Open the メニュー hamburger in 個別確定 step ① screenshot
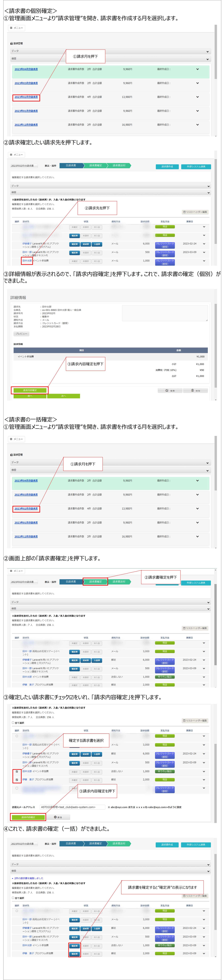 coord(16,28)
